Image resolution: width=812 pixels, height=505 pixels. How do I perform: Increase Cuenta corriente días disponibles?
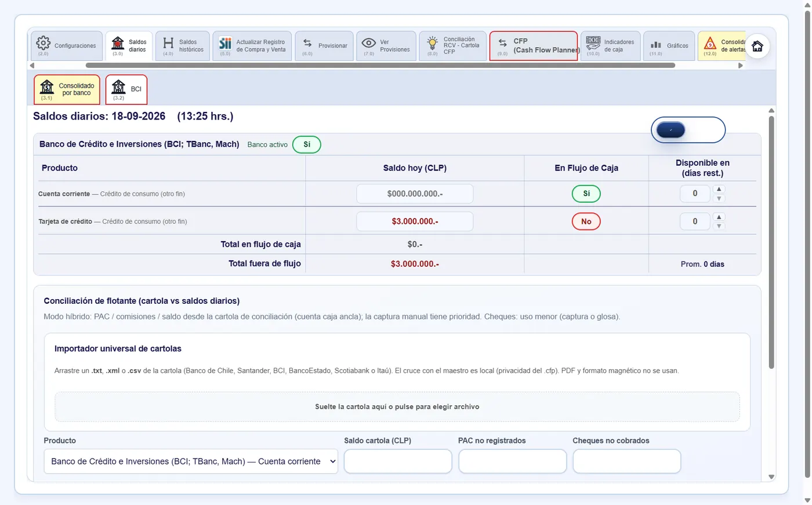(x=719, y=190)
